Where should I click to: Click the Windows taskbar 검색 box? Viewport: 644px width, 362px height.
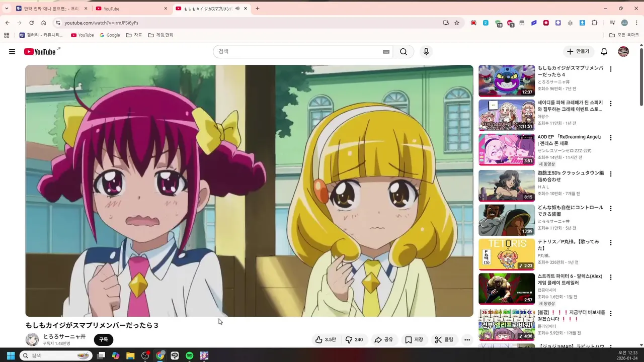[x=56, y=355]
